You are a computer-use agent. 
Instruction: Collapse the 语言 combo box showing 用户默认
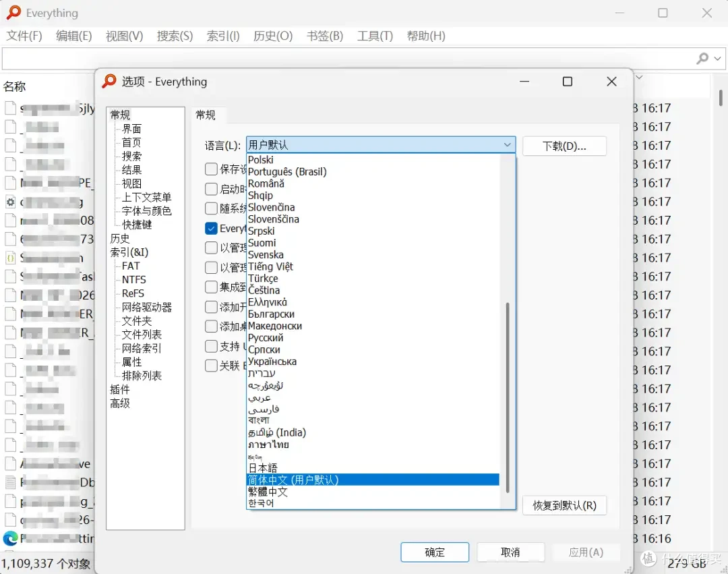click(x=381, y=145)
